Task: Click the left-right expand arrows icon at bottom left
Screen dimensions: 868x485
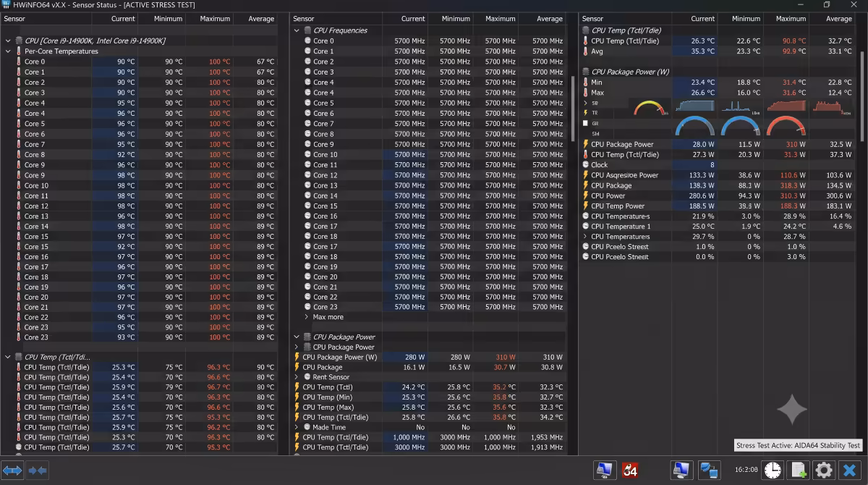Action: pos(12,470)
